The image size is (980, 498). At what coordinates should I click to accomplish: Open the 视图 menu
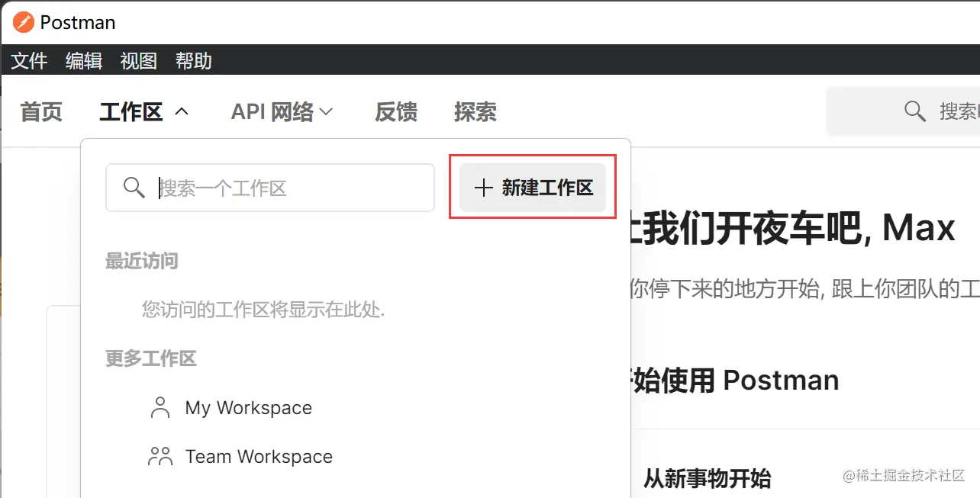tap(139, 61)
